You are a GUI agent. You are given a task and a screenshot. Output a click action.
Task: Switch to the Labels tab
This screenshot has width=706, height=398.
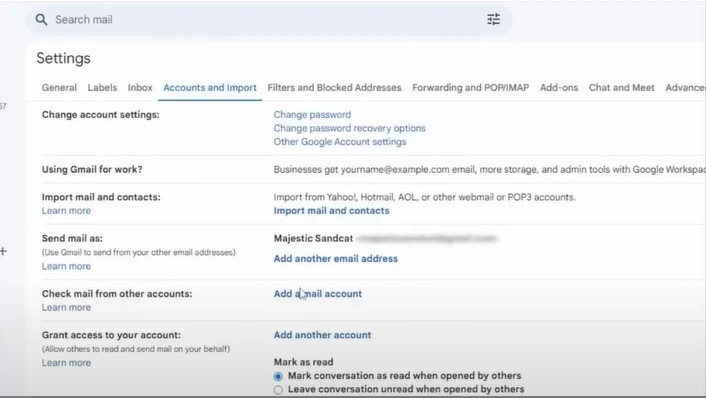pyautogui.click(x=102, y=88)
